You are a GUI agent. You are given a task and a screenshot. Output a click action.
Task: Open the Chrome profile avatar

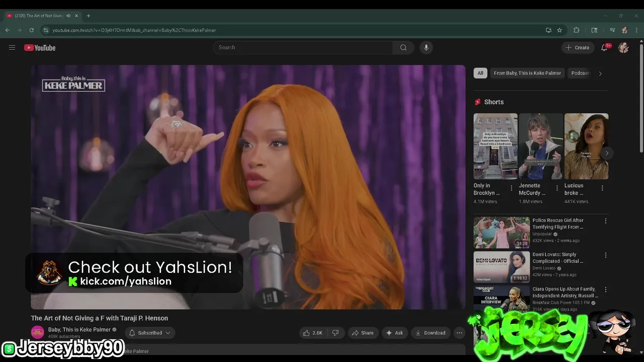(x=624, y=30)
